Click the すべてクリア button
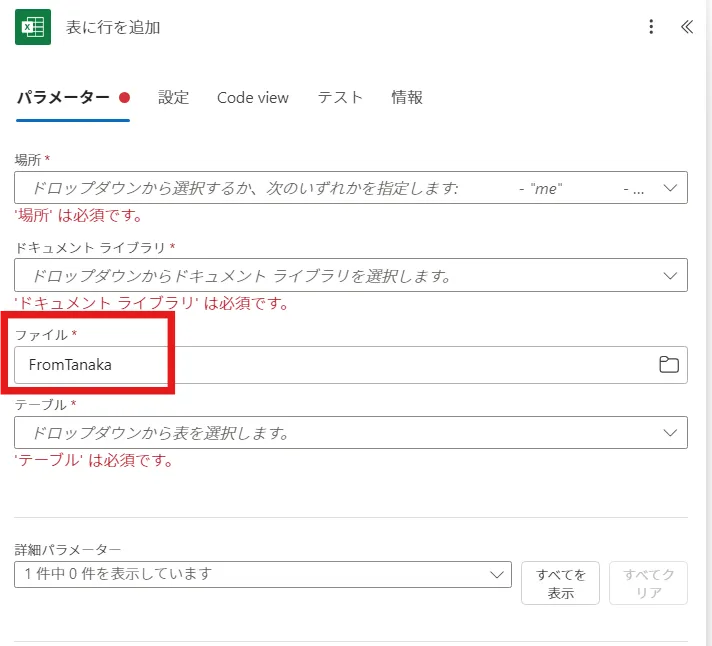This screenshot has height=646, width=712. (x=648, y=583)
